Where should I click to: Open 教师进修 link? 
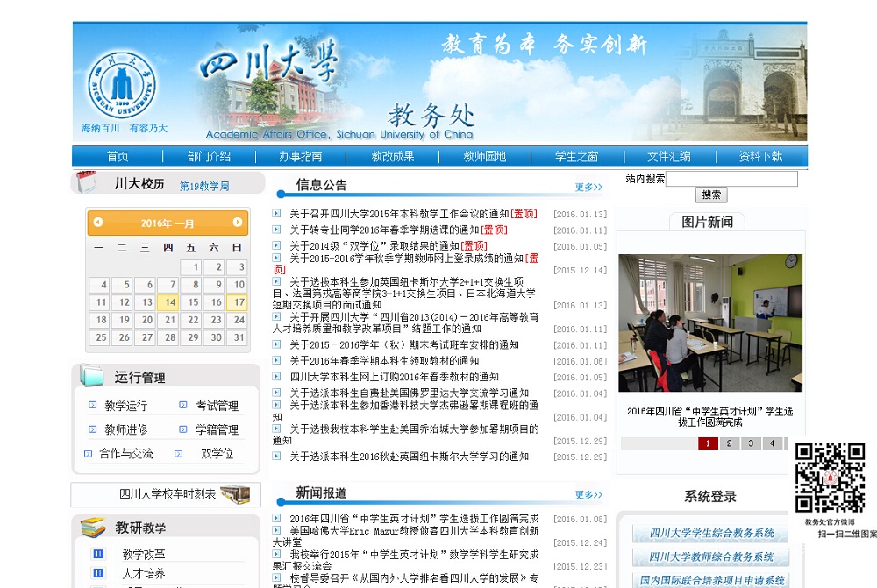125,429
